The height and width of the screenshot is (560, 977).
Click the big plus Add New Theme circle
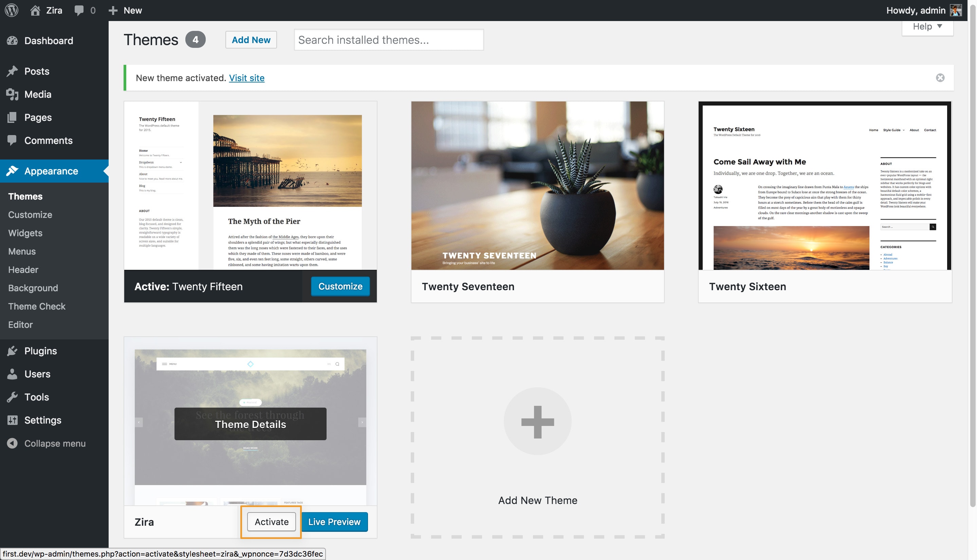click(x=537, y=422)
